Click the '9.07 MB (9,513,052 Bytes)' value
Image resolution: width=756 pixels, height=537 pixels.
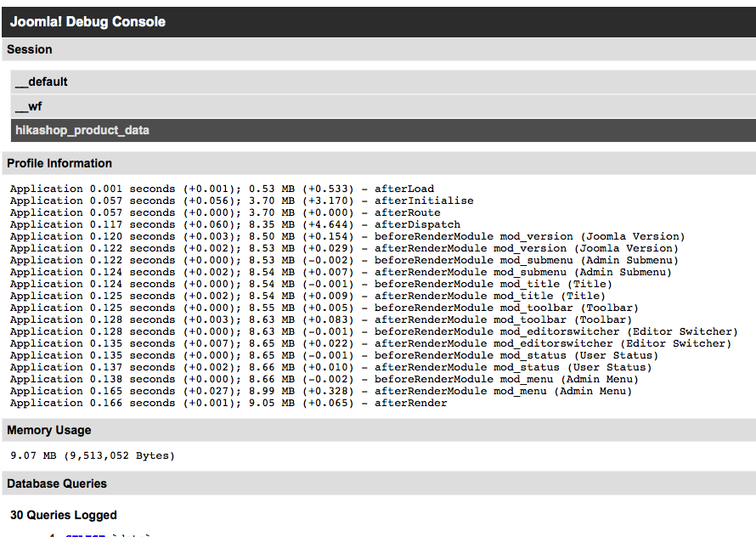coord(92,455)
